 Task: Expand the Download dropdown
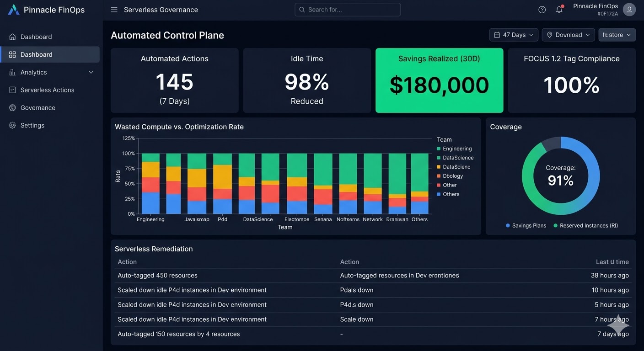[569, 35]
